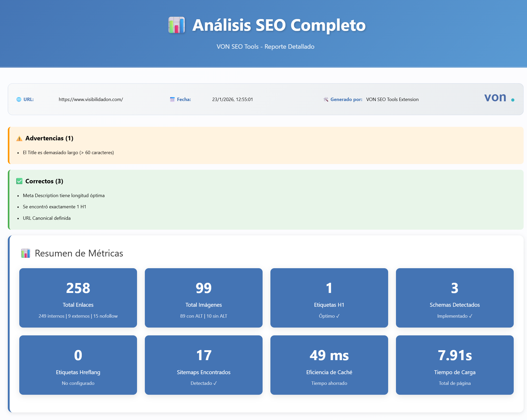The image size is (527, 420).
Task: Open the visibilidadon.com URL text
Action: (91, 99)
